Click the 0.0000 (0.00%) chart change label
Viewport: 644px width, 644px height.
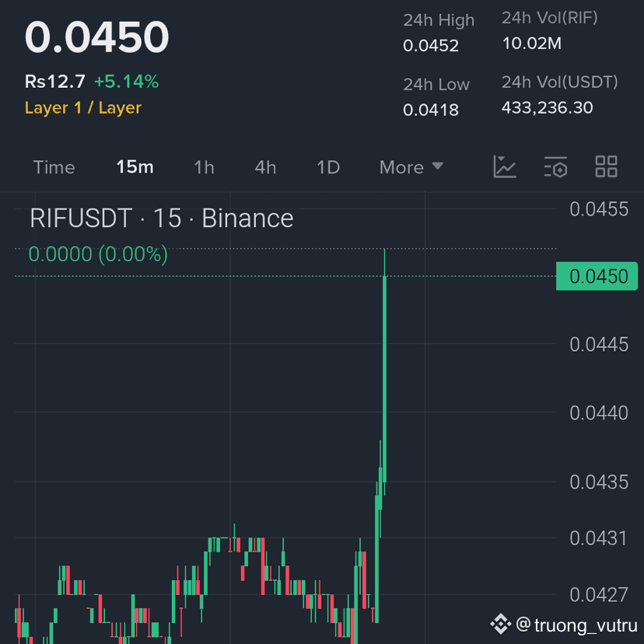pos(98,254)
